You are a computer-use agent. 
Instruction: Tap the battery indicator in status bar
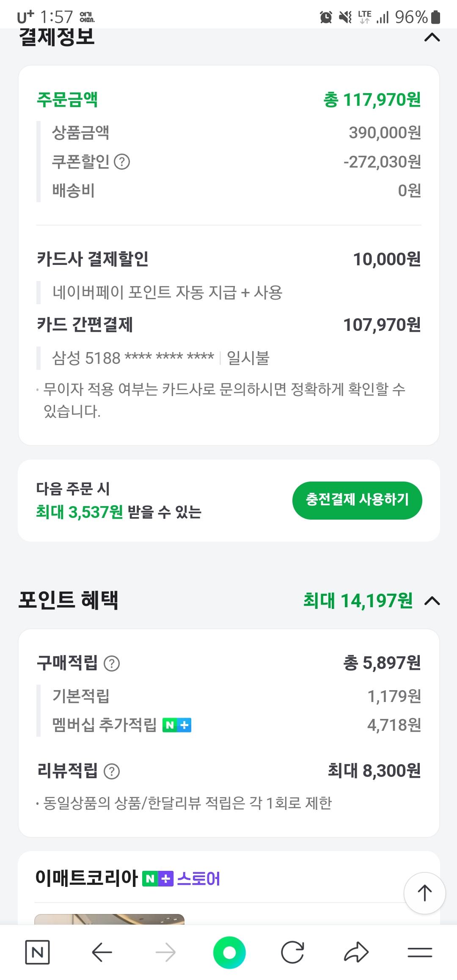pos(435,17)
